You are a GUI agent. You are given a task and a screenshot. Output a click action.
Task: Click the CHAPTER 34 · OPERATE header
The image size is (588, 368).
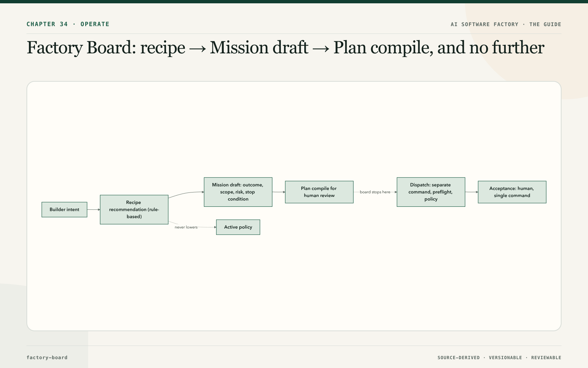coord(68,24)
